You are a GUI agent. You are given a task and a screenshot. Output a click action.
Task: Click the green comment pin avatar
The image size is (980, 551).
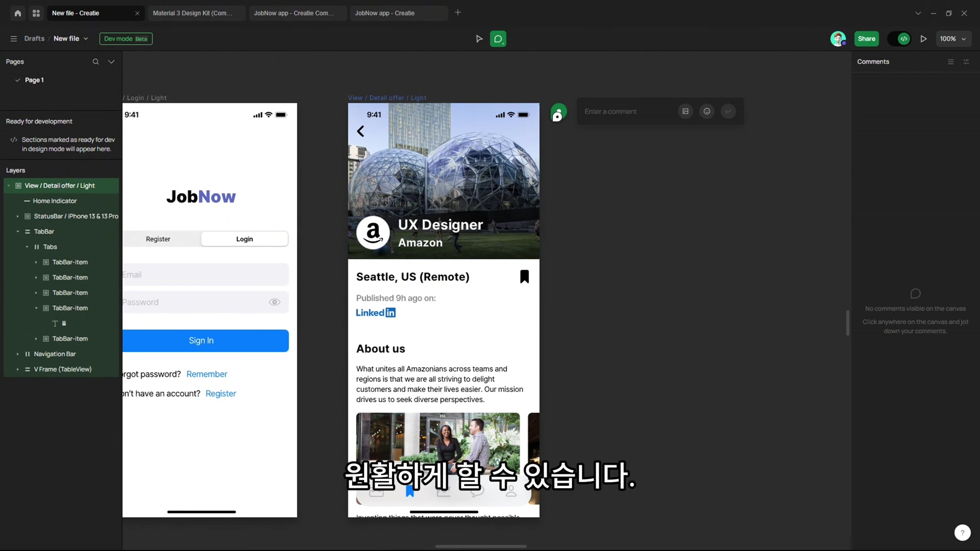coord(558,113)
